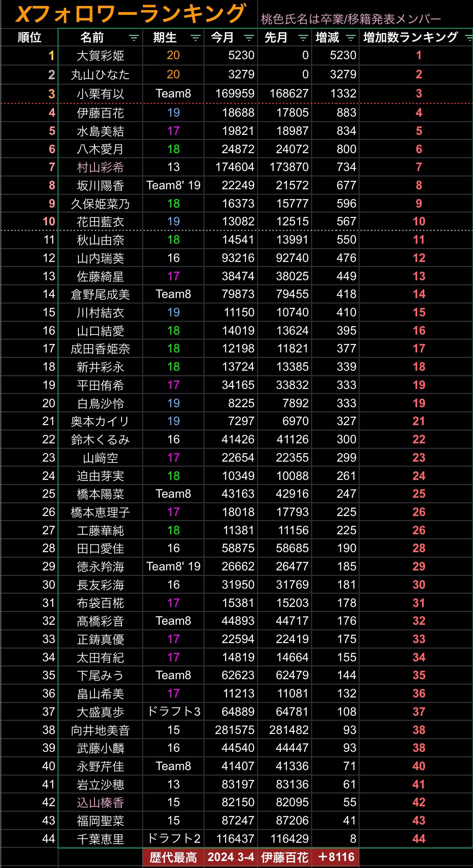
Task: Select the name cell 田口愛佳
Action: pos(100,548)
